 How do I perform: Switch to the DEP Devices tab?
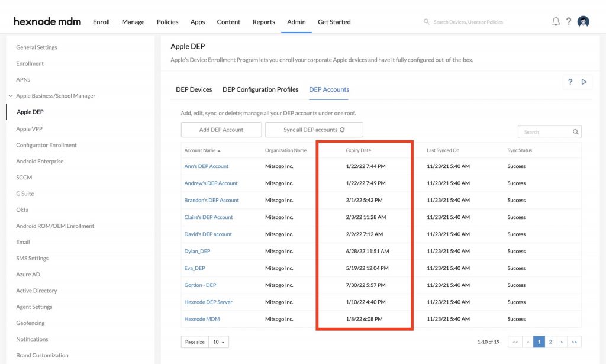194,89
